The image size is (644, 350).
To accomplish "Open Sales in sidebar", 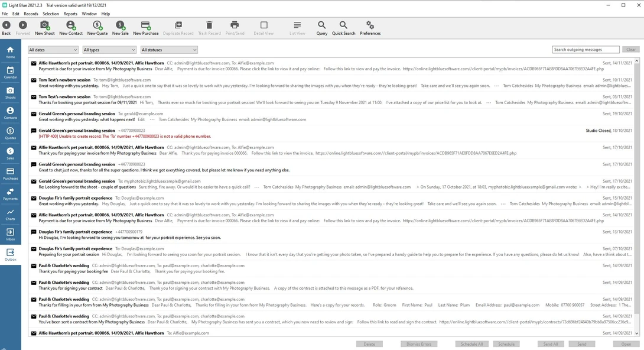I will [10, 153].
